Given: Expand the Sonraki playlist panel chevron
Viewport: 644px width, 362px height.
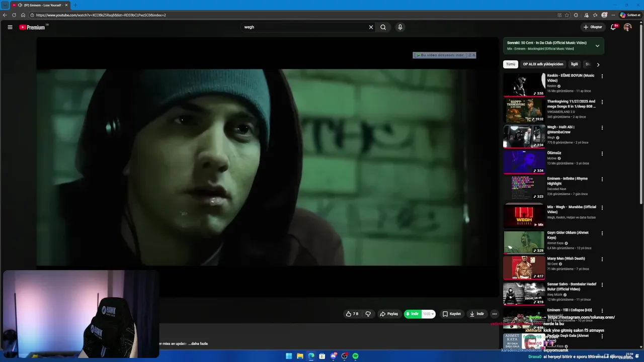Looking at the screenshot, I should coord(597,46).
